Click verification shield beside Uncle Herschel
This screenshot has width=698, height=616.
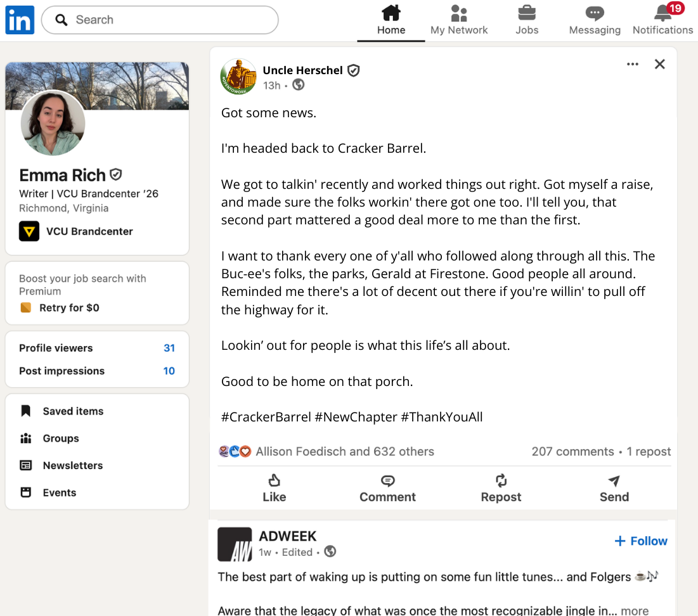(354, 70)
